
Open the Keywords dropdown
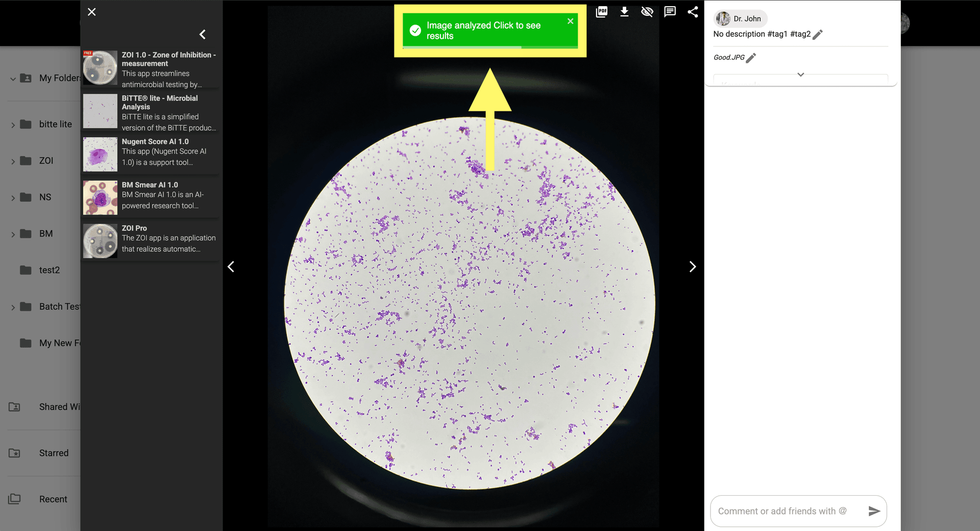[800, 75]
